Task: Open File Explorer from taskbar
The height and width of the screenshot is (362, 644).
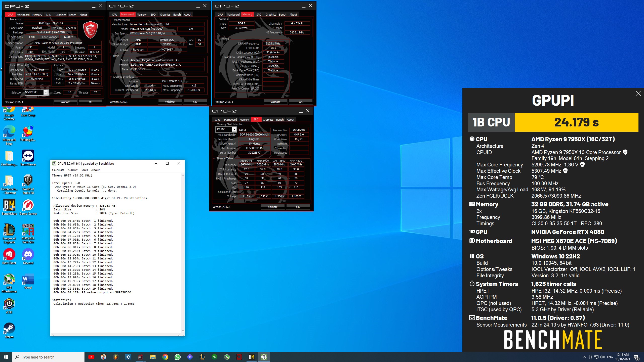Action: 153,357
